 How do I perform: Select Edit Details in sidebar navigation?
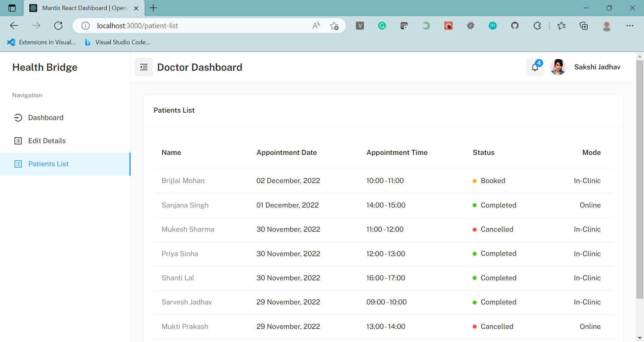47,141
